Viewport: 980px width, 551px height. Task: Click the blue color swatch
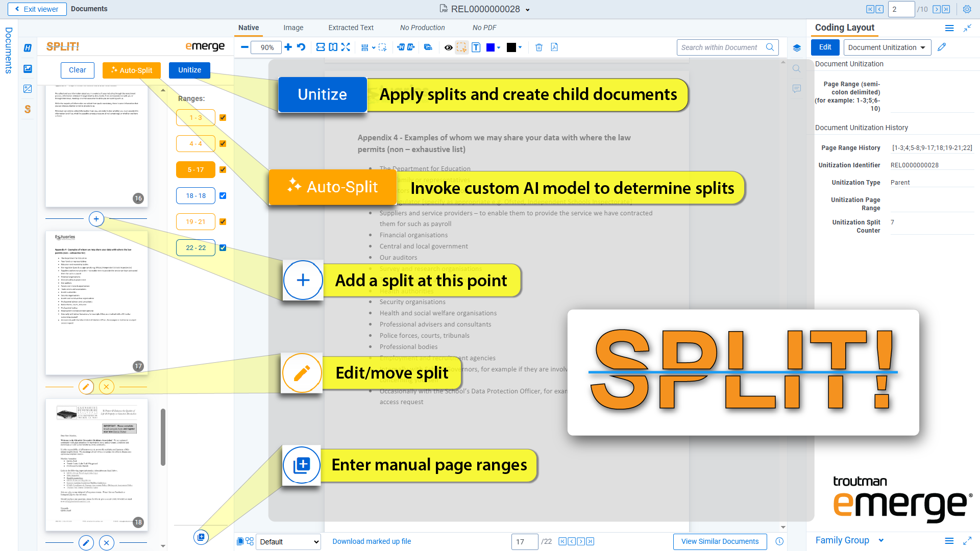point(491,47)
